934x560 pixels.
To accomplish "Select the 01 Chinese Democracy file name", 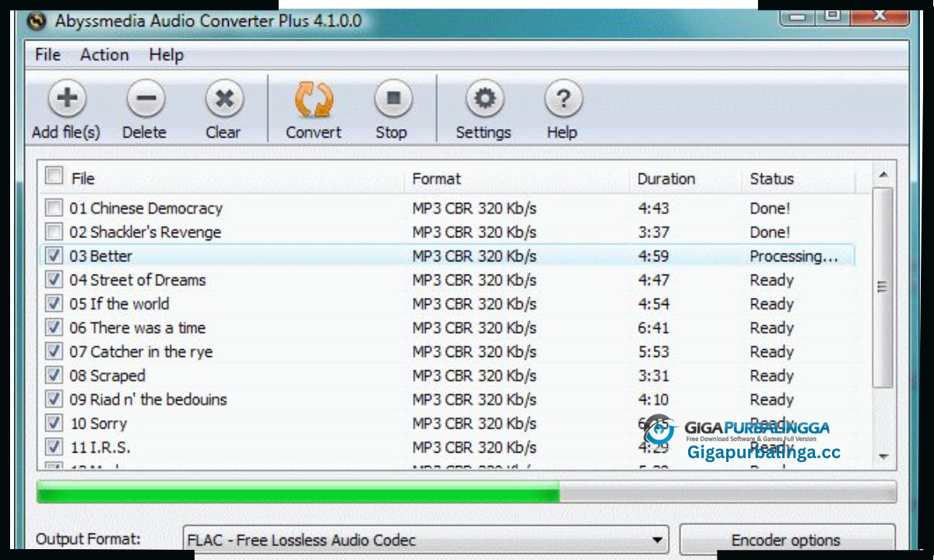I will [146, 208].
